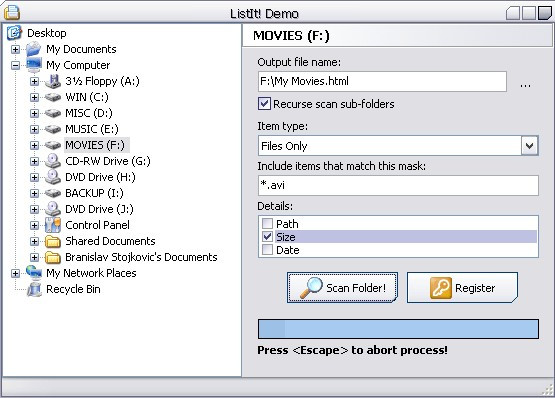Click the Register button
The height and width of the screenshot is (398, 555).
pos(462,288)
